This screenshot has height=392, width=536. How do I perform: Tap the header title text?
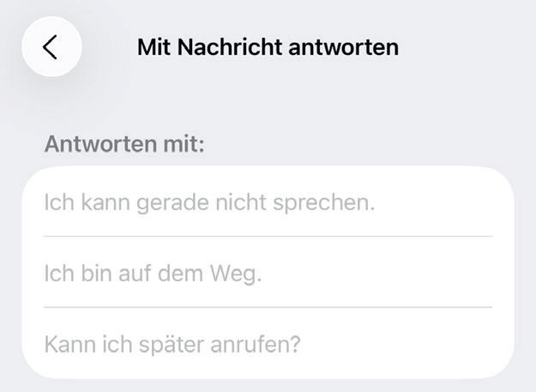point(268,46)
